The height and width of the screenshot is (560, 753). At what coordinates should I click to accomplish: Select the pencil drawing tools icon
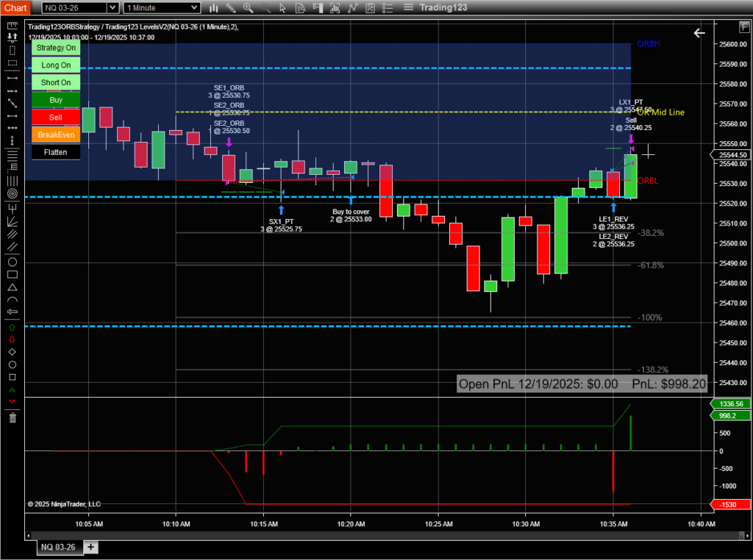coord(230,8)
